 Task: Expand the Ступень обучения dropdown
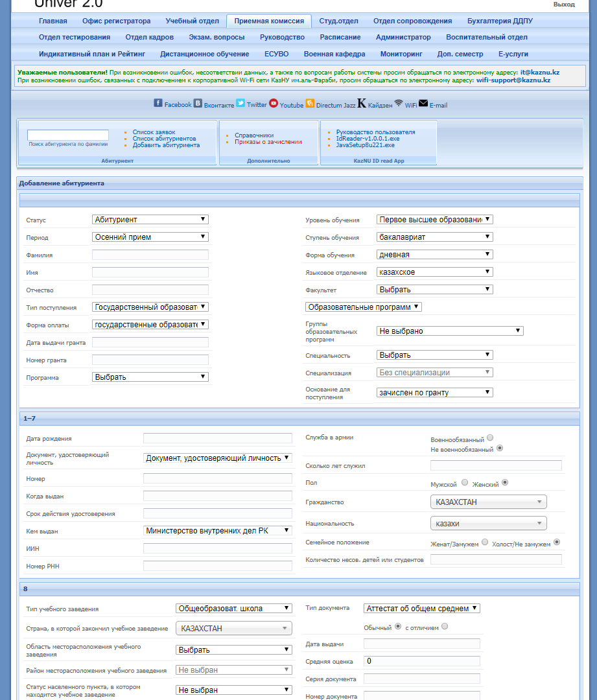(x=434, y=237)
